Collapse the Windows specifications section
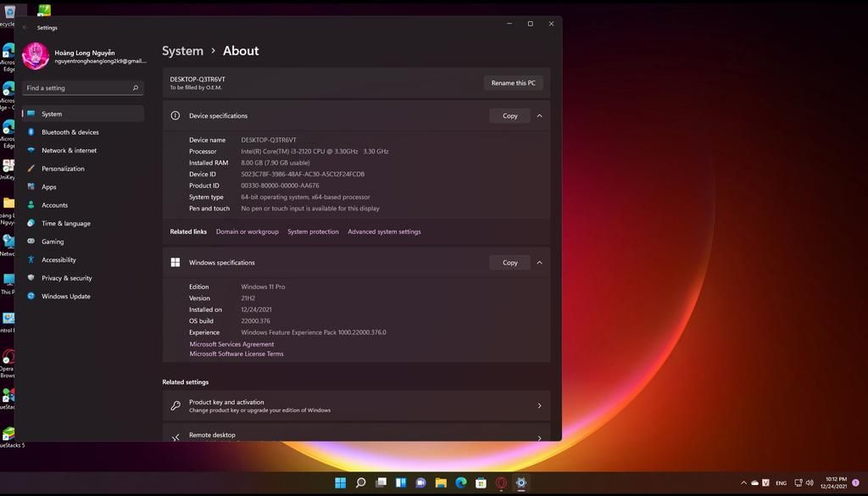 [x=539, y=262]
